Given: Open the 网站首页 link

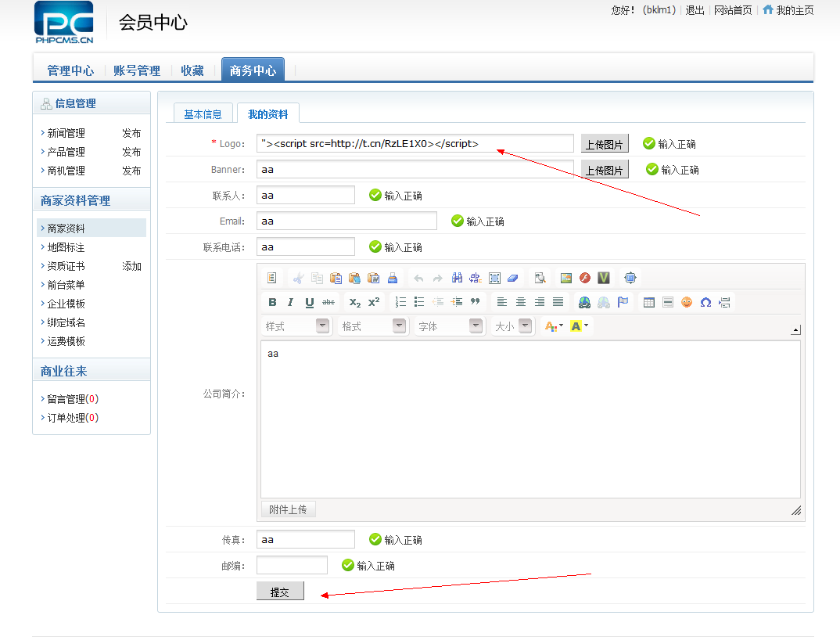Looking at the screenshot, I should 733,10.
